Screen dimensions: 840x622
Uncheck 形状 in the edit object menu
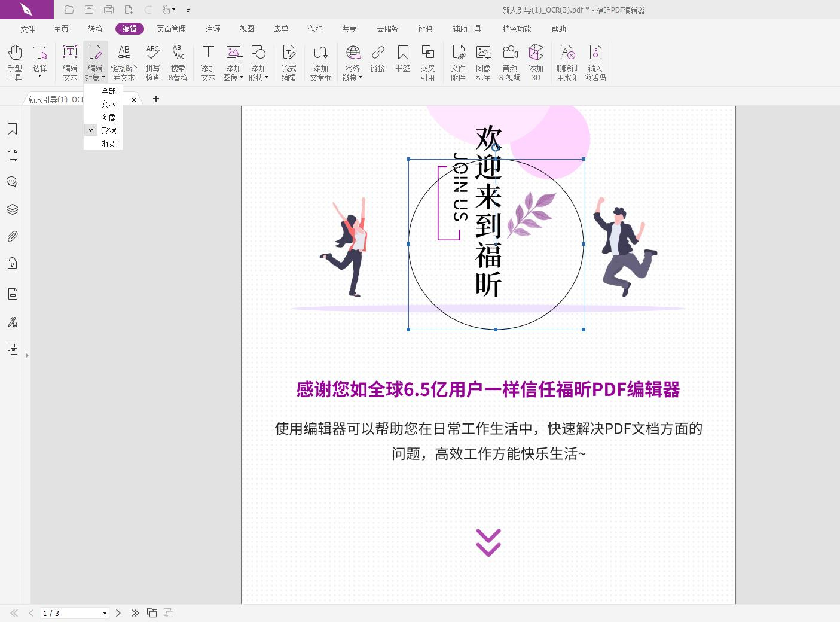click(x=109, y=130)
